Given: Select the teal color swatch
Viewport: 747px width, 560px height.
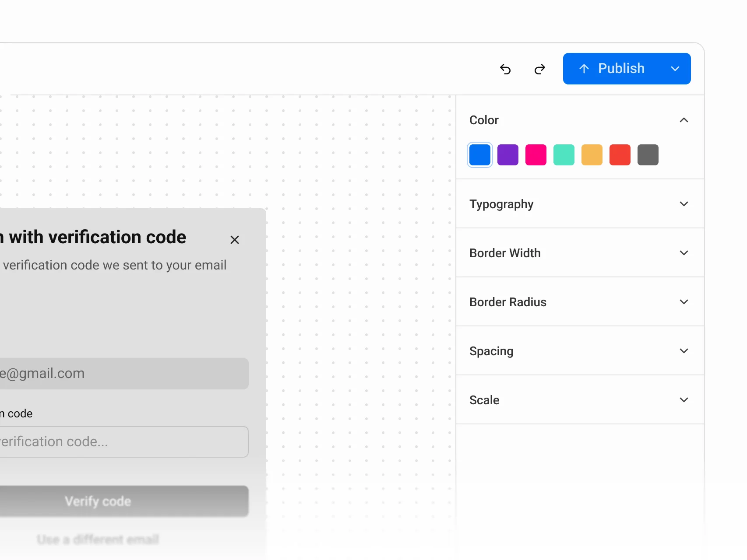Looking at the screenshot, I should pyautogui.click(x=564, y=154).
